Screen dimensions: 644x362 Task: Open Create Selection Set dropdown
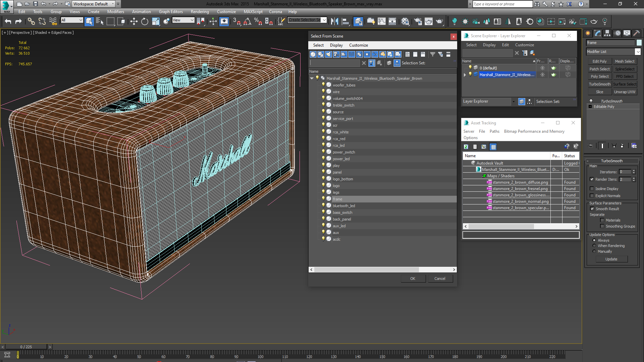pyautogui.click(x=324, y=20)
